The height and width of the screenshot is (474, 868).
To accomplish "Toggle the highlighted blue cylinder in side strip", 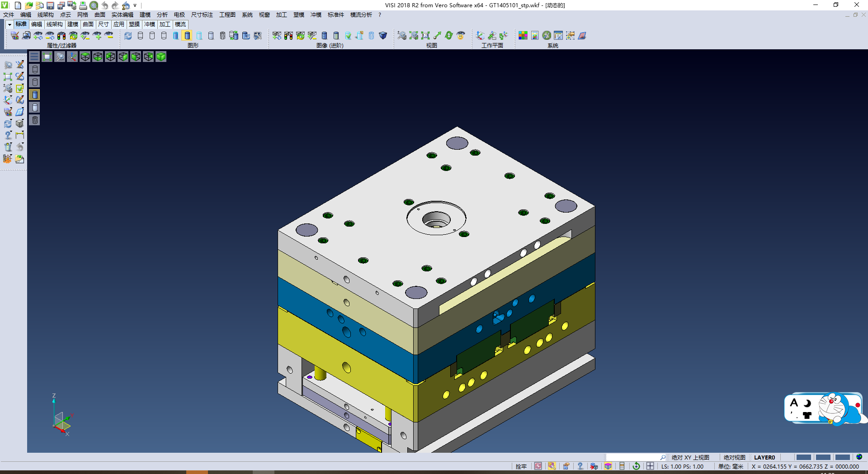I will coord(35,95).
